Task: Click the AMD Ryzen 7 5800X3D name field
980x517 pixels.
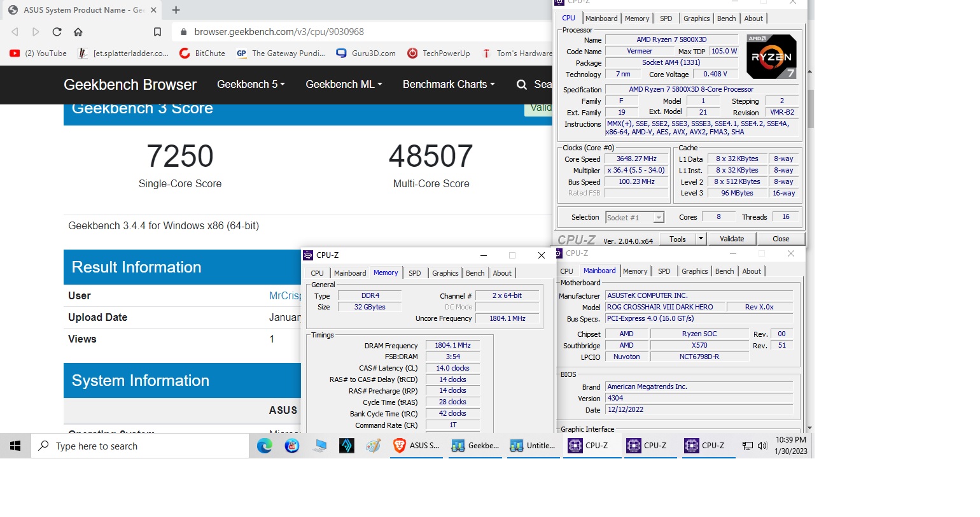Action: tap(671, 39)
